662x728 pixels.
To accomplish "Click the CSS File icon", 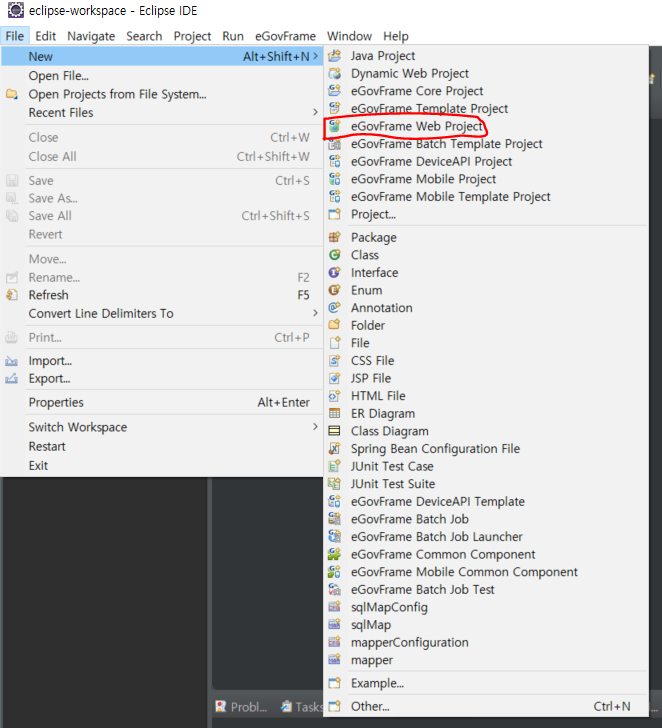I will [x=335, y=361].
